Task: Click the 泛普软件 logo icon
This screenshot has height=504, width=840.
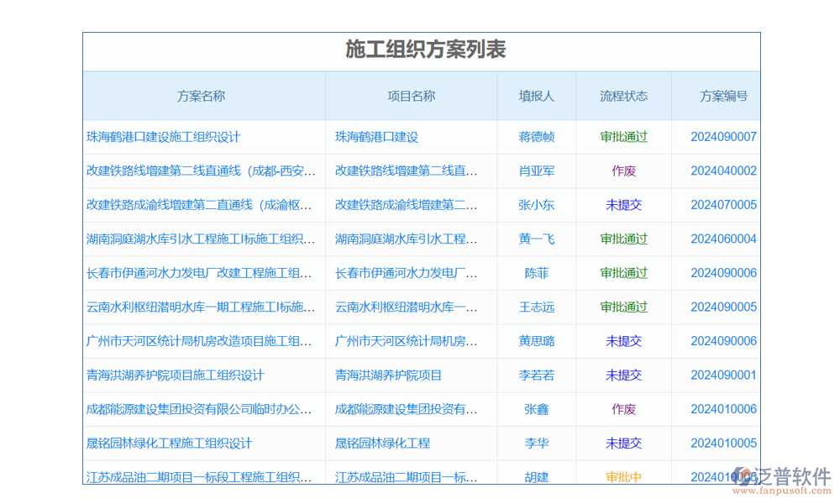Action: (x=743, y=475)
